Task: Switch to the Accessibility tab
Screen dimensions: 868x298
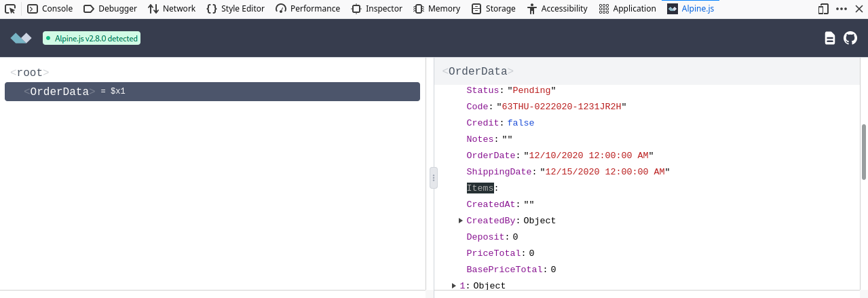Action: tap(556, 9)
